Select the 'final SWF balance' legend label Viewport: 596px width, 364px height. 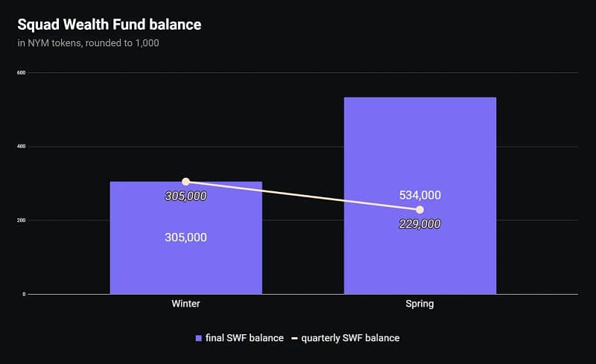coord(244,338)
